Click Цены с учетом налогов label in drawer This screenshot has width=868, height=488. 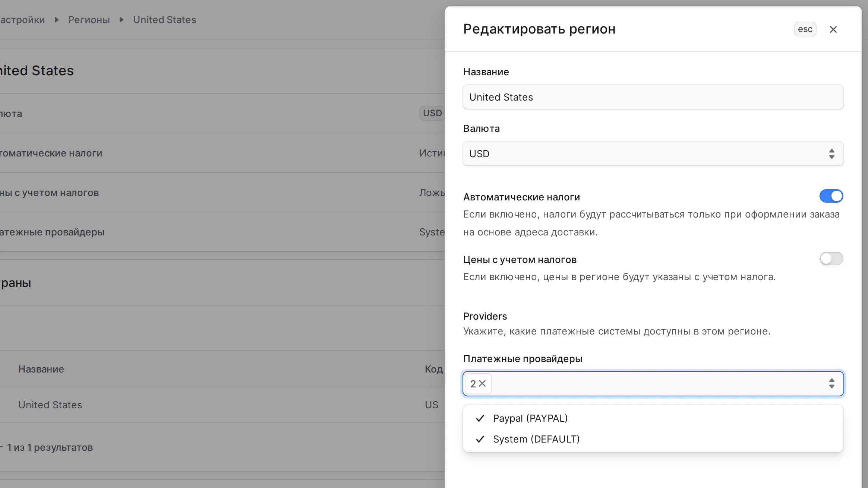pos(520,260)
